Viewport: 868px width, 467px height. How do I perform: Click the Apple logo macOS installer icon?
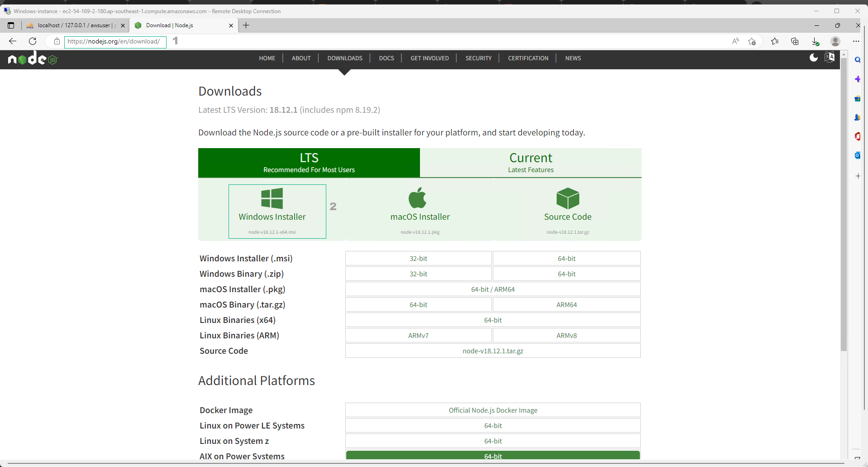417,198
